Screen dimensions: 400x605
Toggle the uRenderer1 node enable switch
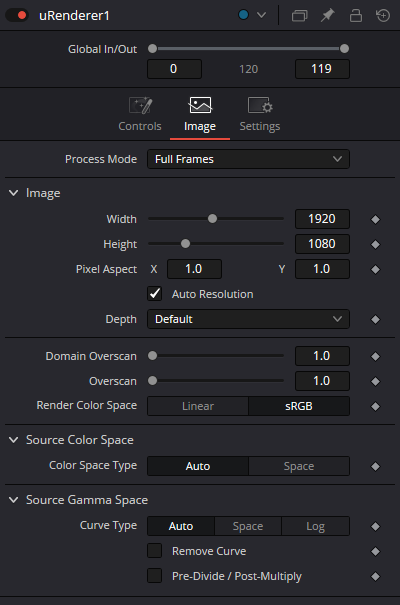pyautogui.click(x=17, y=15)
